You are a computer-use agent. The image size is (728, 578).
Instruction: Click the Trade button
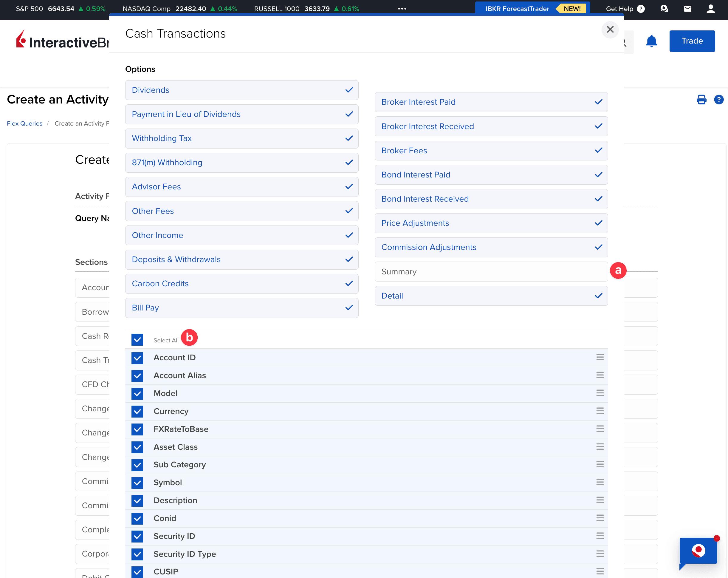692,41
